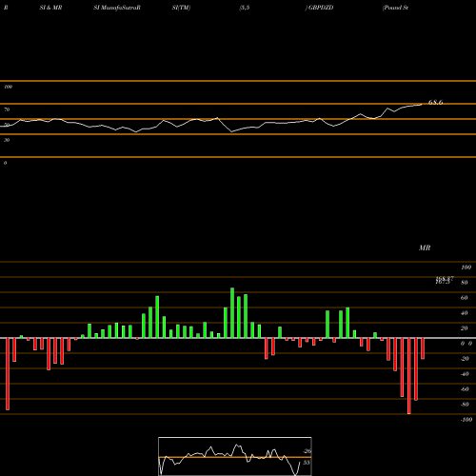Click the 20 axis label in MR panel
476x476 pixels.
(x=464, y=328)
